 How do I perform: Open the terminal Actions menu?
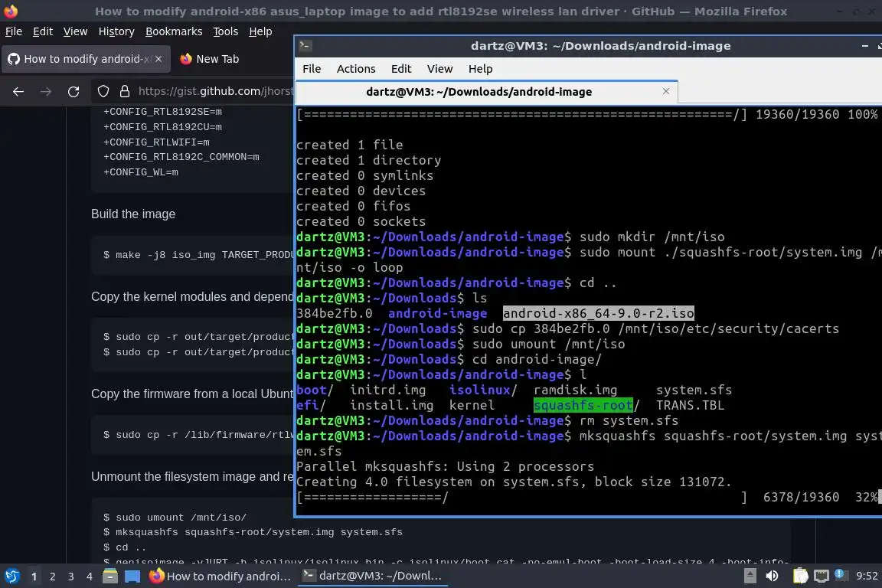pyautogui.click(x=356, y=69)
